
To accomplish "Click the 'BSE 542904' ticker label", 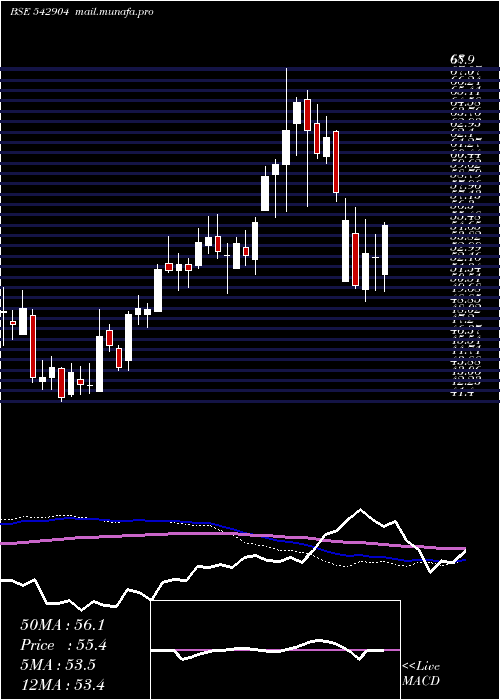I will (39, 12).
